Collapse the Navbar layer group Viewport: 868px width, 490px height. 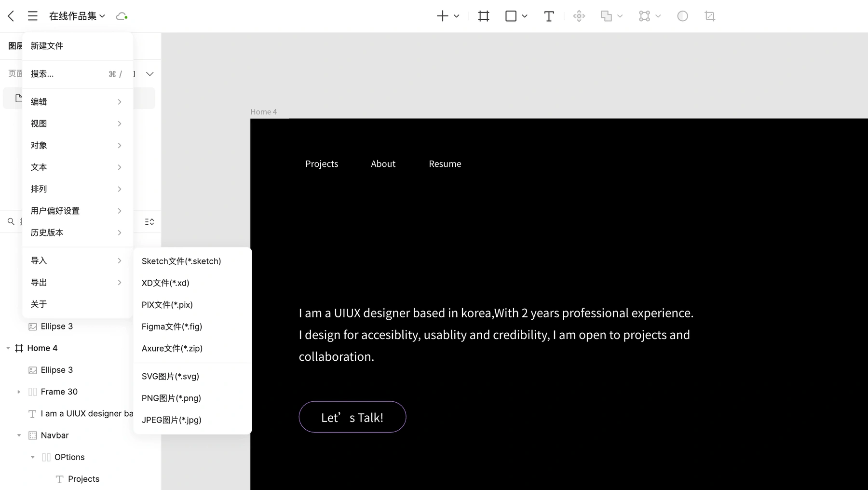click(19, 436)
